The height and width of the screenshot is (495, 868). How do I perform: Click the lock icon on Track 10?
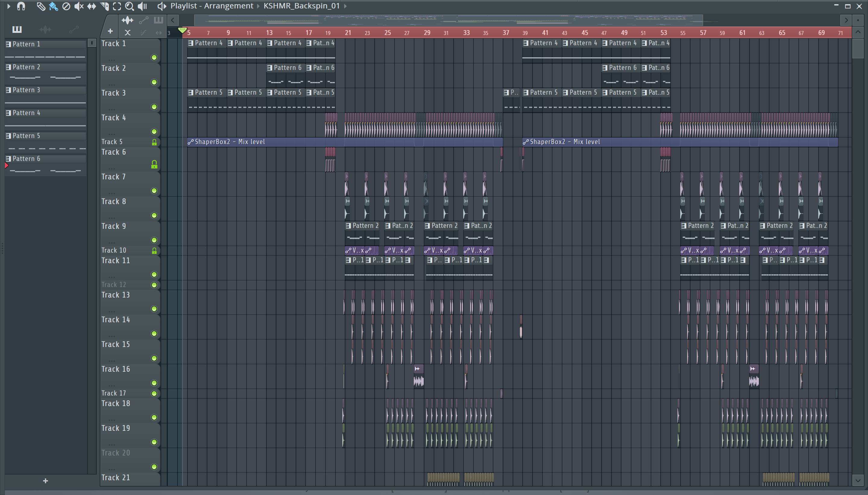coord(154,251)
